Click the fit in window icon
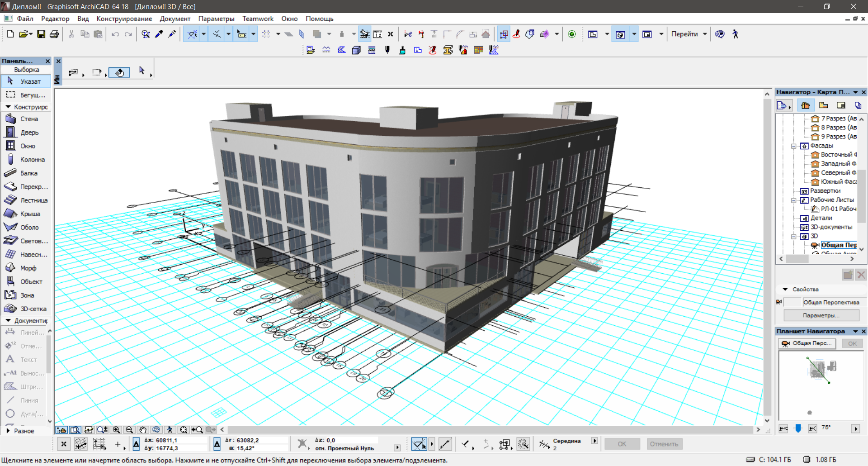Screen dimensions: 868x466 point(183,430)
